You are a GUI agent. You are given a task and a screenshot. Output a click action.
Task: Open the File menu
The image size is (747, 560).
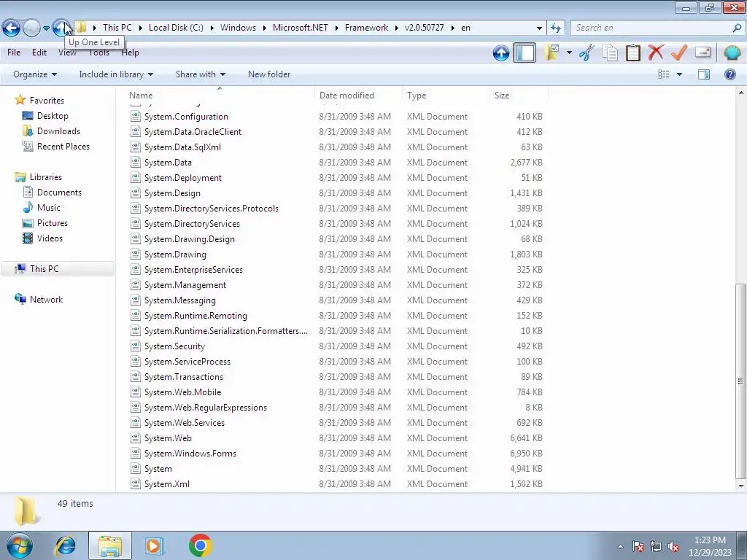point(14,52)
